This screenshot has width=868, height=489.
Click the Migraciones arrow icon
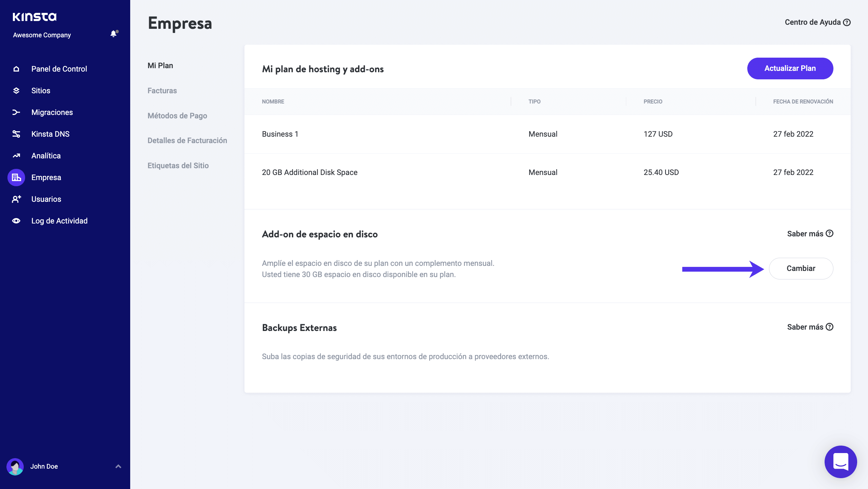coord(16,112)
